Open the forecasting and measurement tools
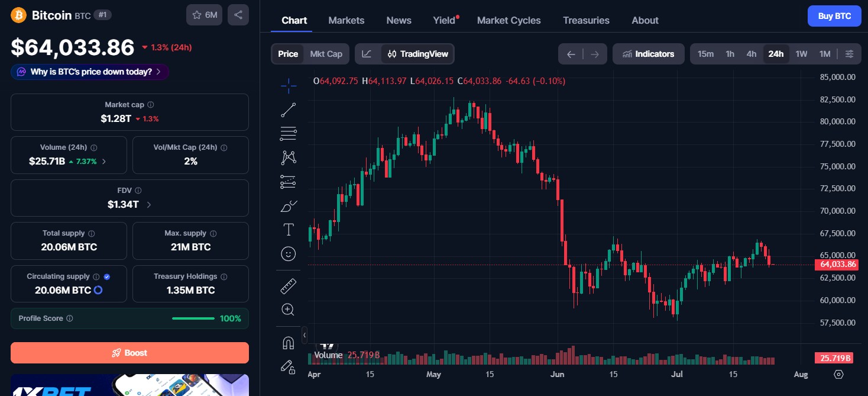The width and height of the screenshot is (868, 396). [x=289, y=182]
